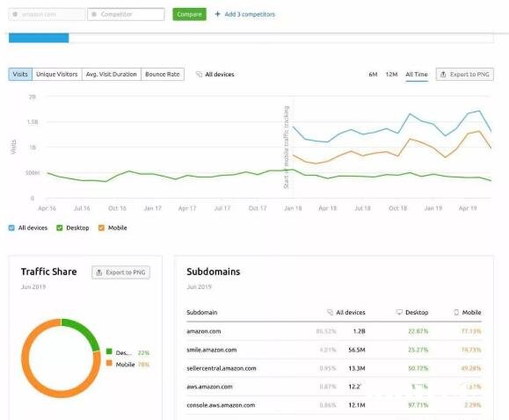Sort by Desktop column header
Image resolution: width=509 pixels, height=420 pixels.
417,312
